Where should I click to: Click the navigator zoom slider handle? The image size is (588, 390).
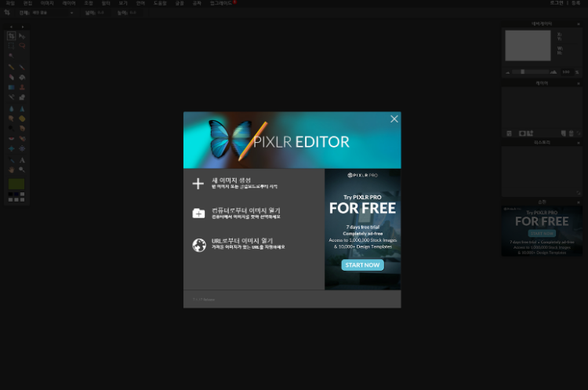tap(522, 71)
